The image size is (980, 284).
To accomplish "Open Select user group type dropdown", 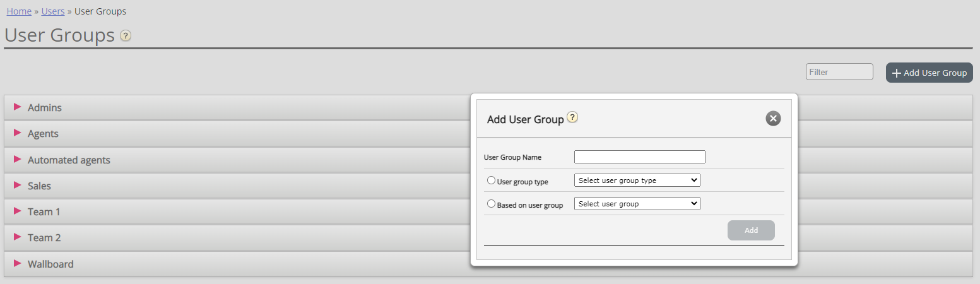I will 637,180.
